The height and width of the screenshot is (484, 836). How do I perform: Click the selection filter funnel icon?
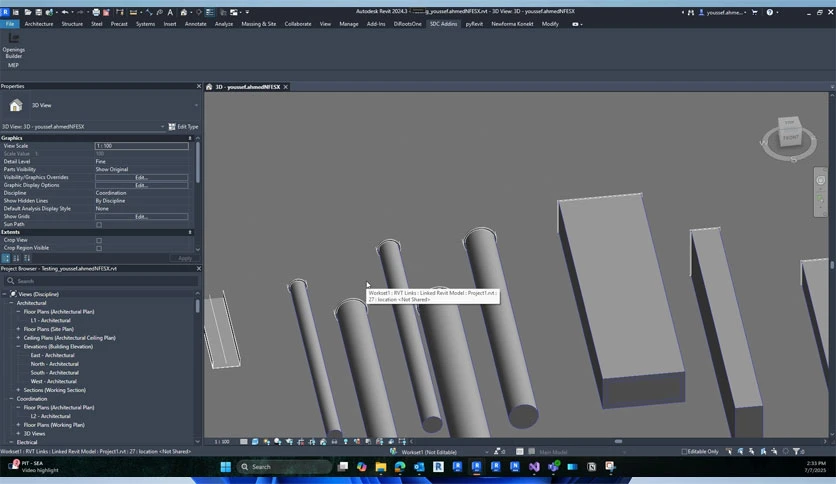[796, 451]
